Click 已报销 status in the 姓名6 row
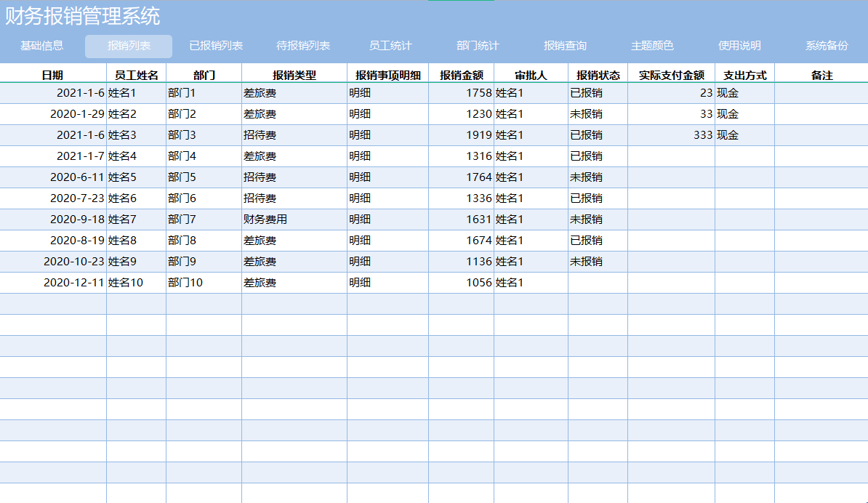This screenshot has width=868, height=503. tap(598, 198)
